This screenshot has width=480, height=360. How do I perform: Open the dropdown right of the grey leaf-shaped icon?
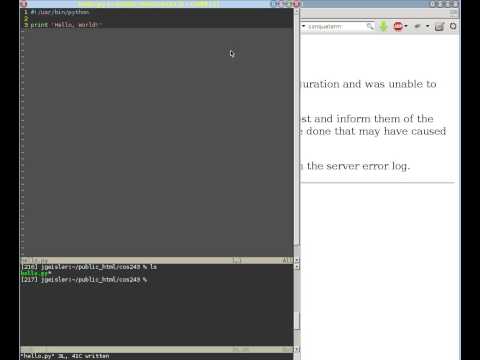428,26
